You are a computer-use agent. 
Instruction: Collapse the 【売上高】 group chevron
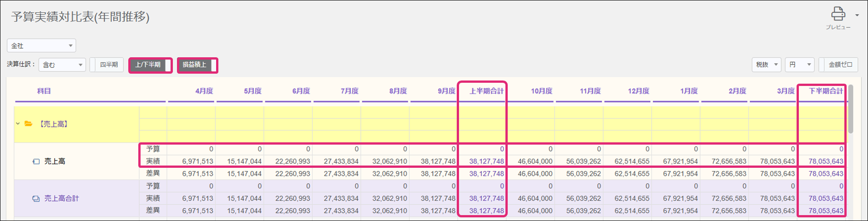18,124
